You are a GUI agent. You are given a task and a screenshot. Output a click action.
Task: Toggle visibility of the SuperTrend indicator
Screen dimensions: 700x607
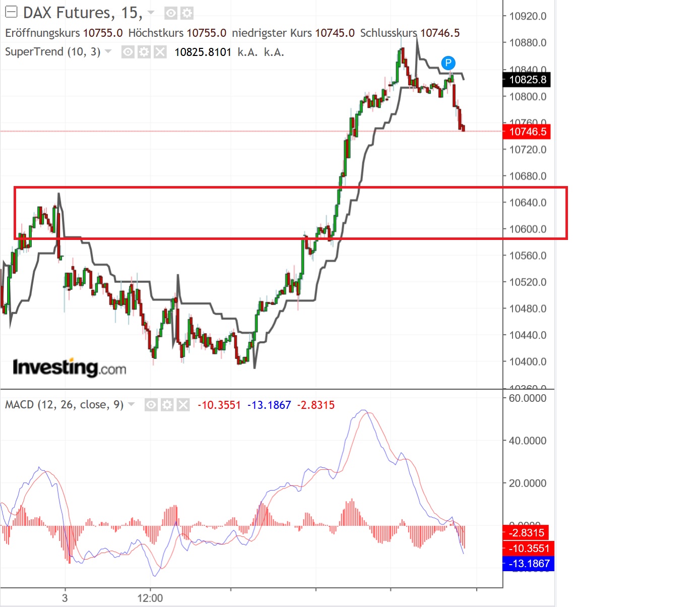click(128, 52)
